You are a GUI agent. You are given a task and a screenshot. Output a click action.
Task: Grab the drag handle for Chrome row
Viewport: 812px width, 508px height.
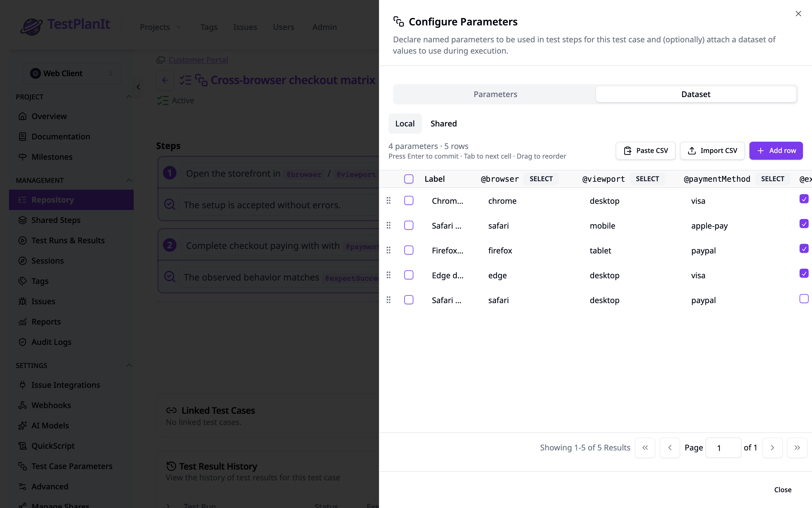coord(389,201)
